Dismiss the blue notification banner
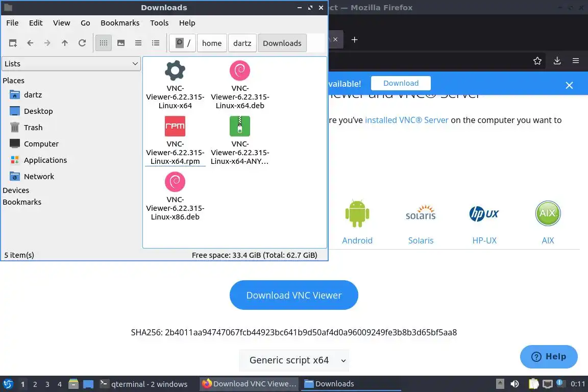Image resolution: width=588 pixels, height=392 pixels. 569,85
